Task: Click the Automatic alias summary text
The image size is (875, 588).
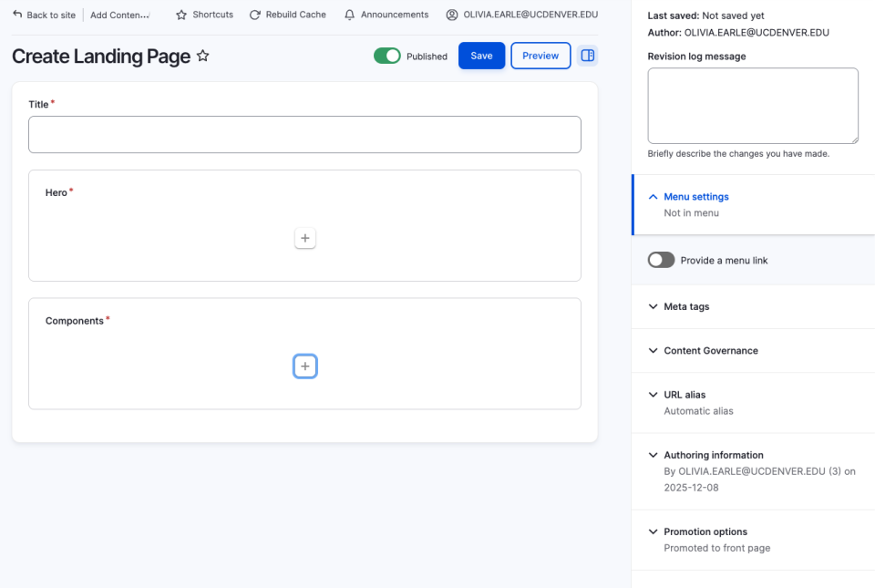Action: click(699, 411)
